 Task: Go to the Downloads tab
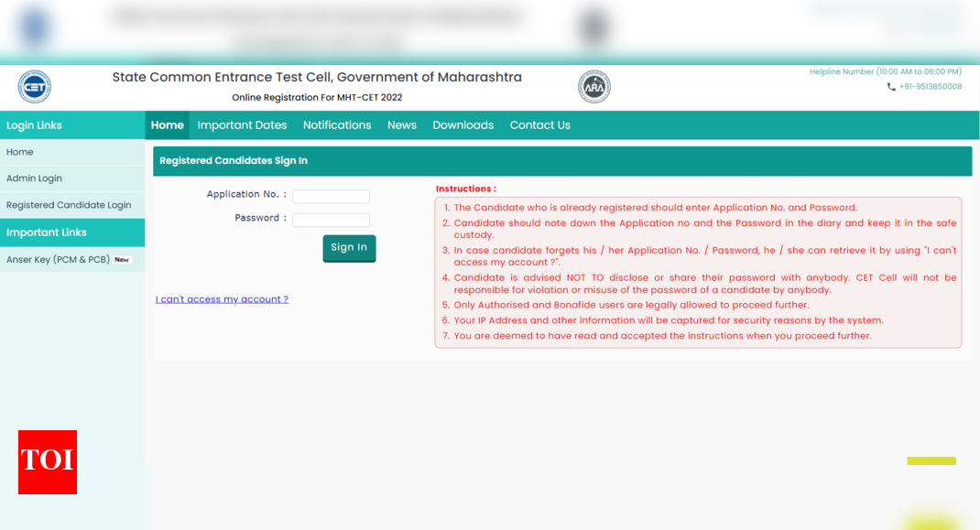(x=463, y=124)
